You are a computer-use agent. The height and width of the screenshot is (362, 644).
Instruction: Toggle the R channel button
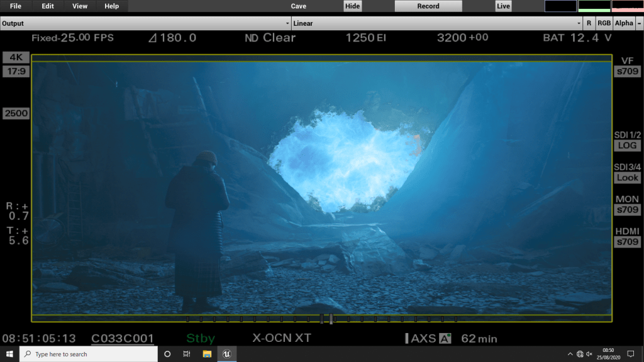589,23
